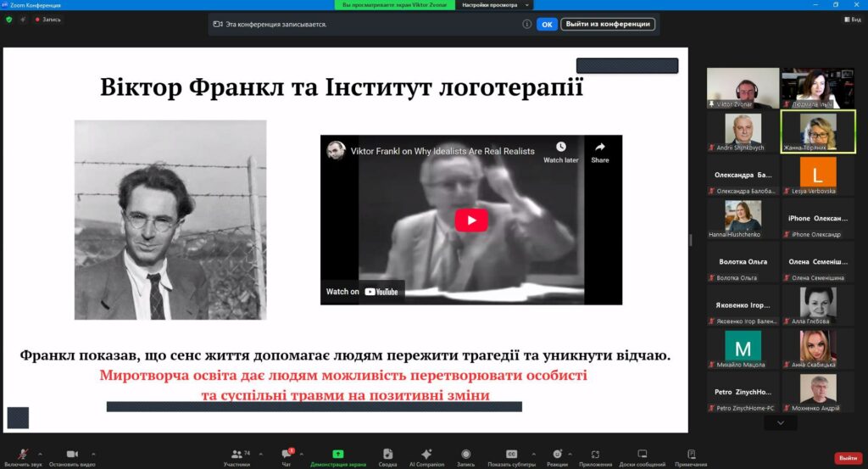Select Олена Семенішина participant tile

coord(818,262)
